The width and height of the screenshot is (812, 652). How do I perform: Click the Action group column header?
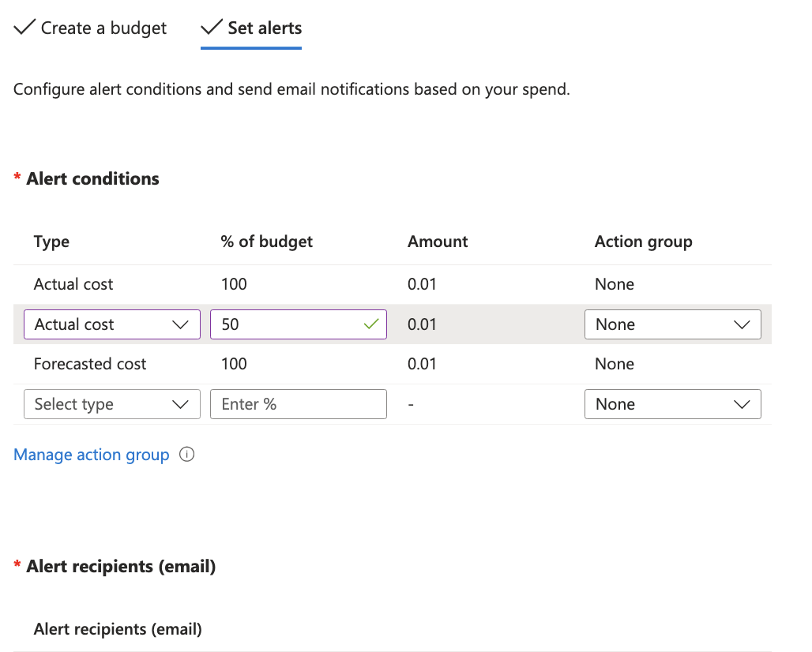[x=643, y=242]
